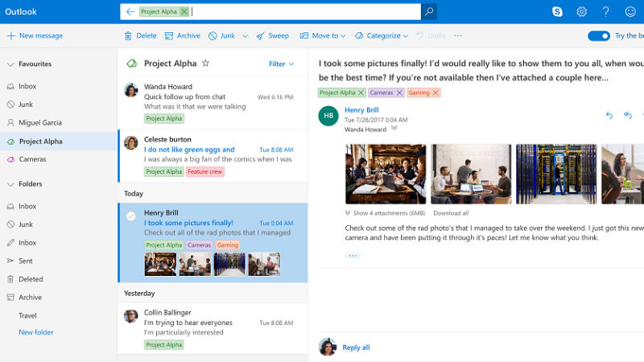This screenshot has height=362, width=644.
Task: Select Sent folder in sidebar
Action: tap(26, 261)
